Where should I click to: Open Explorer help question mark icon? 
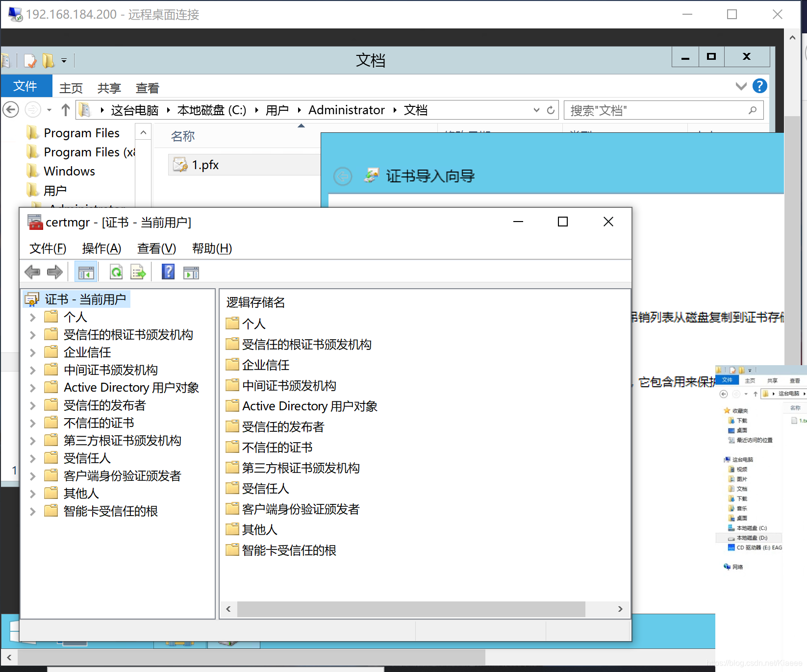[x=759, y=86]
